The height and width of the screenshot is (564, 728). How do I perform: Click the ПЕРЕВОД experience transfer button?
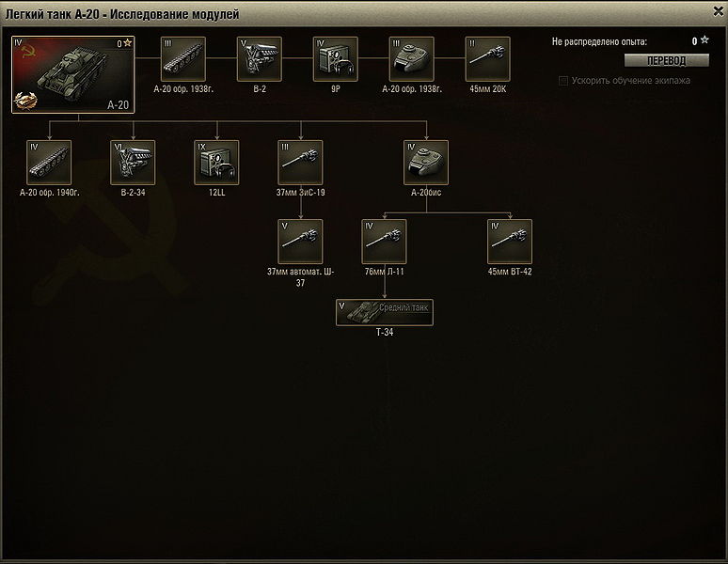click(x=666, y=60)
